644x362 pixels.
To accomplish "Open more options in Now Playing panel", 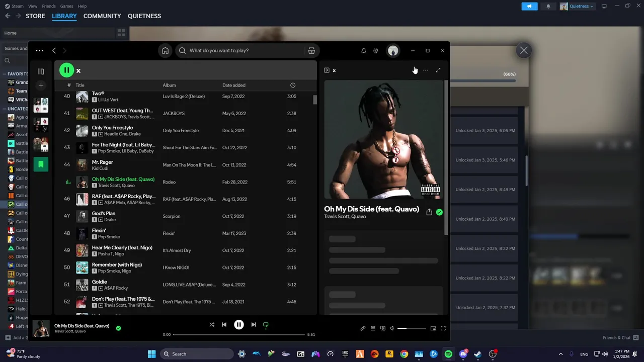I will tap(426, 70).
